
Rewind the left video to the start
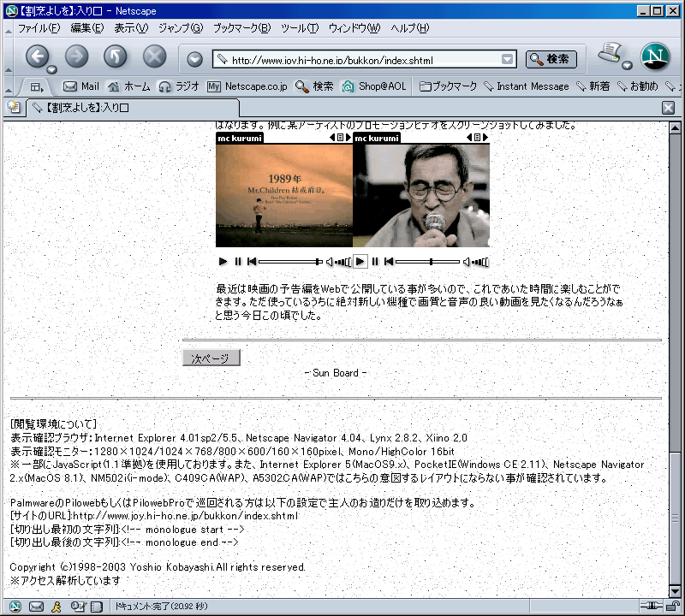(x=252, y=262)
